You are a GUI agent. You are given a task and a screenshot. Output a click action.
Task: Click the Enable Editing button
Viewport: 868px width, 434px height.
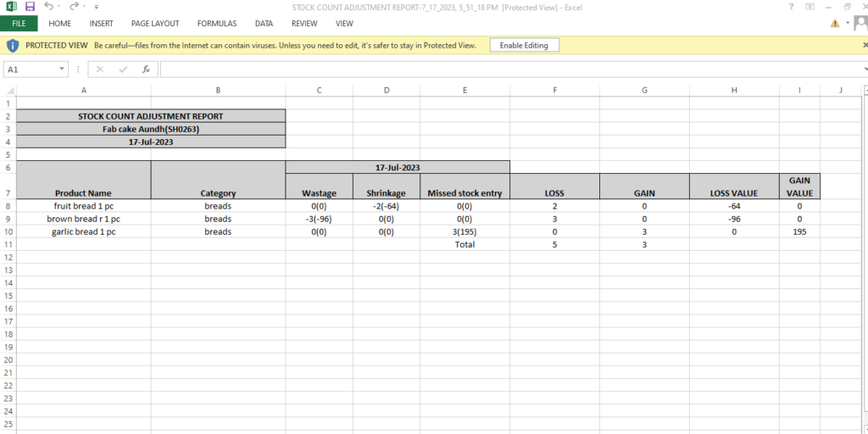tap(524, 45)
